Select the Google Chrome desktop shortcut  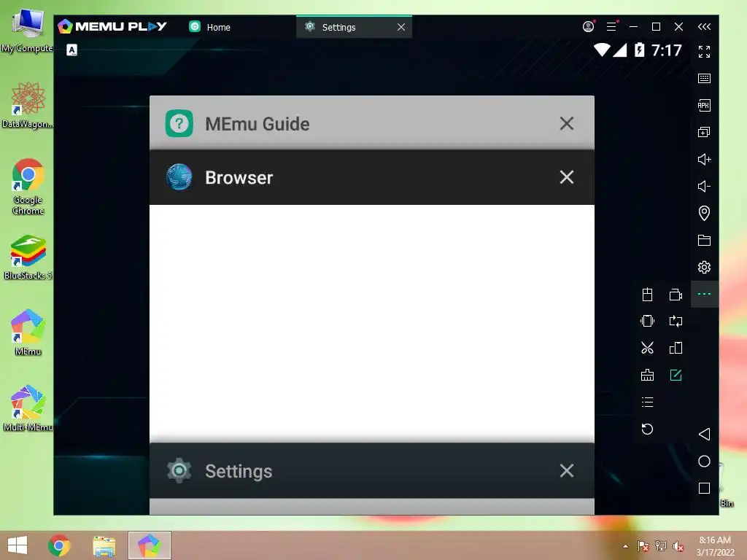pyautogui.click(x=28, y=187)
